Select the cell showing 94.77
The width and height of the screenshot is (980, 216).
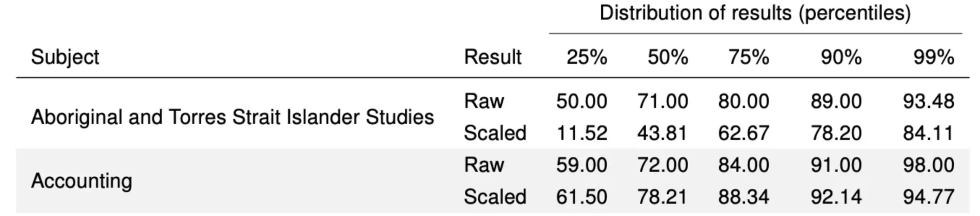928,197
